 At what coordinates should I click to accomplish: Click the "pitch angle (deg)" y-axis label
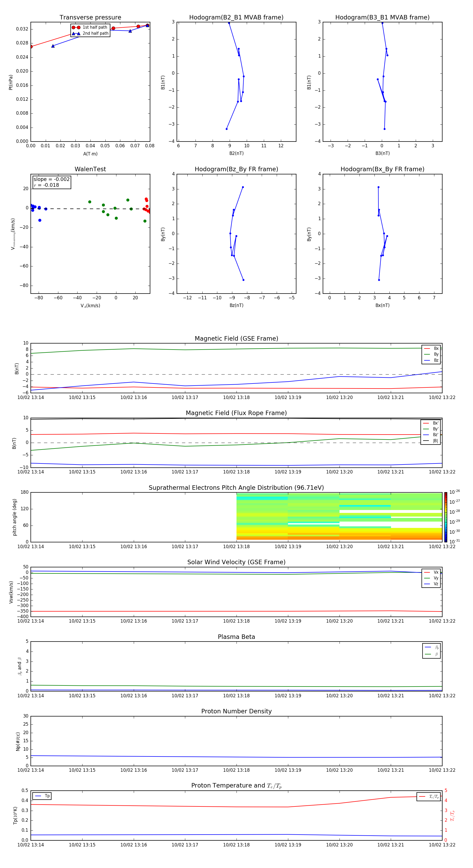pyautogui.click(x=14, y=517)
